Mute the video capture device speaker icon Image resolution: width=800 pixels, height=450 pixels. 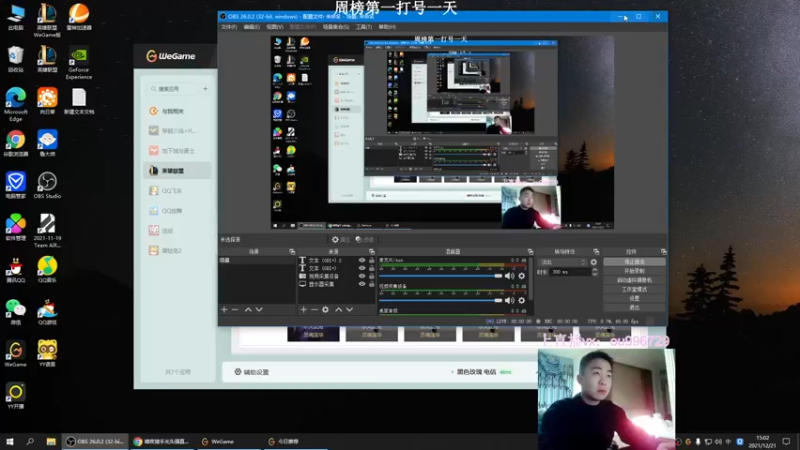coord(509,301)
